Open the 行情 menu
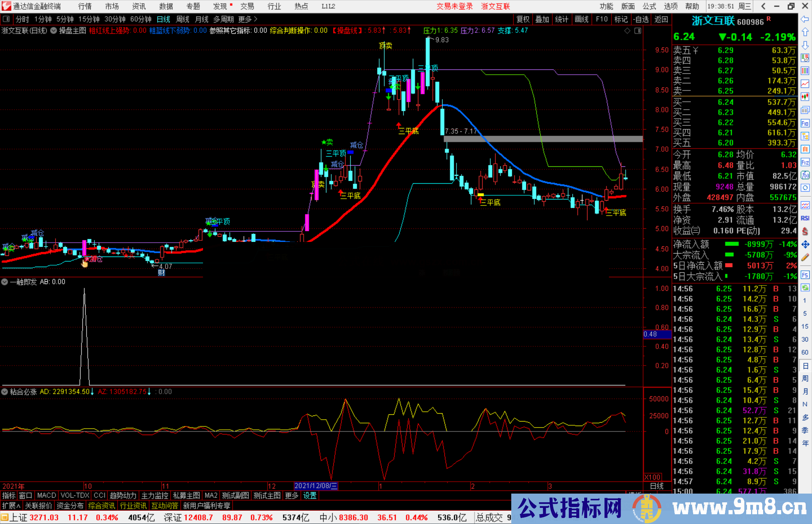 click(85, 6)
